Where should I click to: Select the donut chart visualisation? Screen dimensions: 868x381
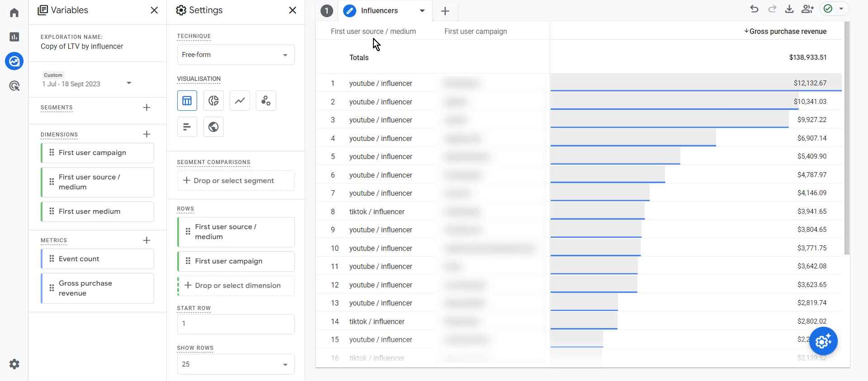213,101
